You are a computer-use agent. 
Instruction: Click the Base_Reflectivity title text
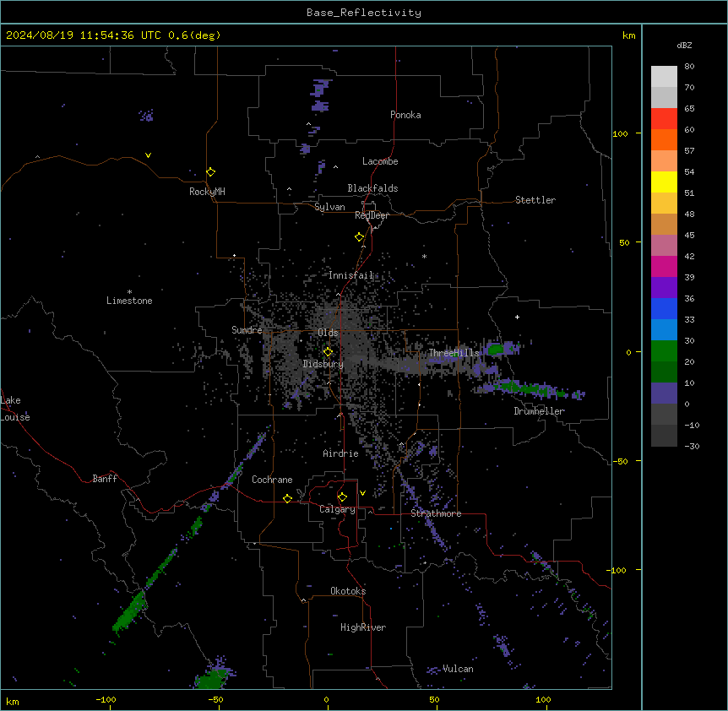[x=363, y=13]
